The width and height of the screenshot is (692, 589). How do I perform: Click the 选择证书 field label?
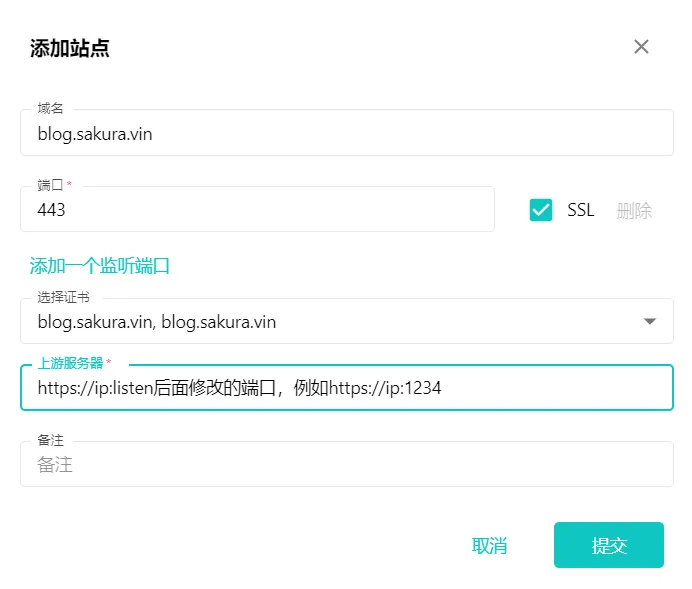(63, 297)
